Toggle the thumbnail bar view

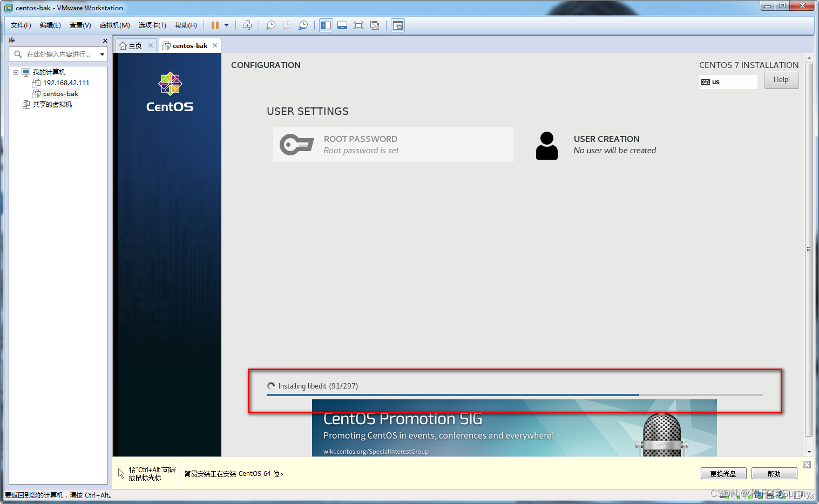[342, 25]
